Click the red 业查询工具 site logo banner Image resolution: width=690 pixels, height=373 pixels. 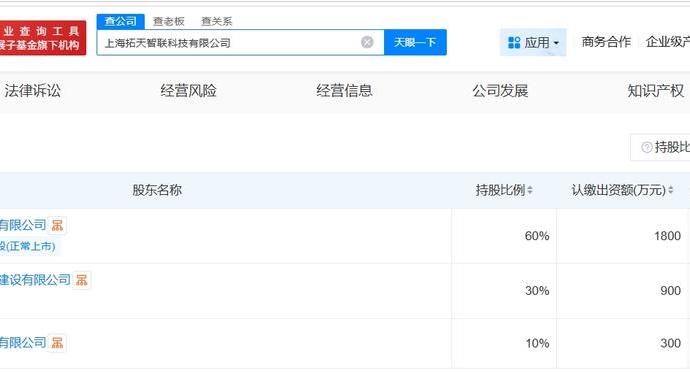point(43,38)
